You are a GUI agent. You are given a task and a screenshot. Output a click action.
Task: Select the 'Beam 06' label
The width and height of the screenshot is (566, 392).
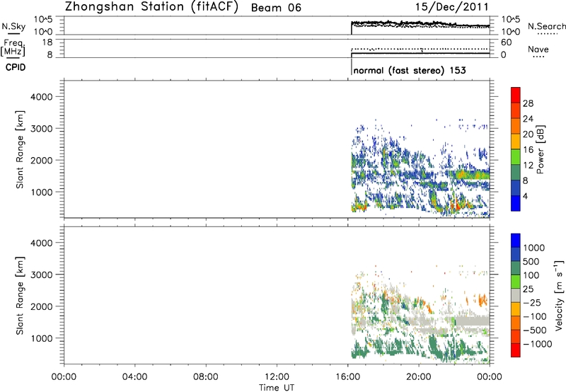(276, 8)
